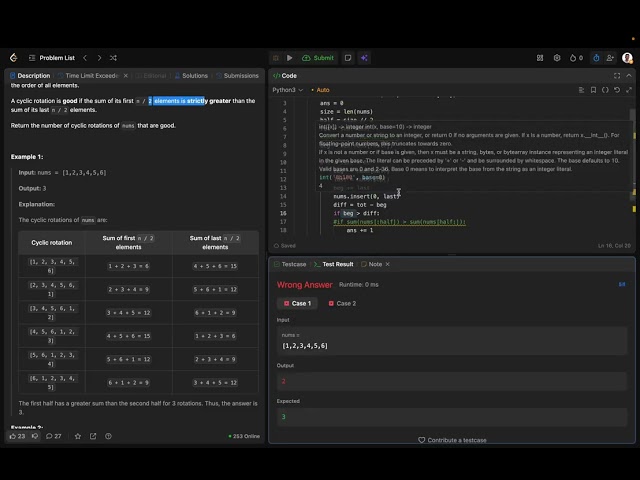Like the problem with thumbs up

(x=17, y=436)
